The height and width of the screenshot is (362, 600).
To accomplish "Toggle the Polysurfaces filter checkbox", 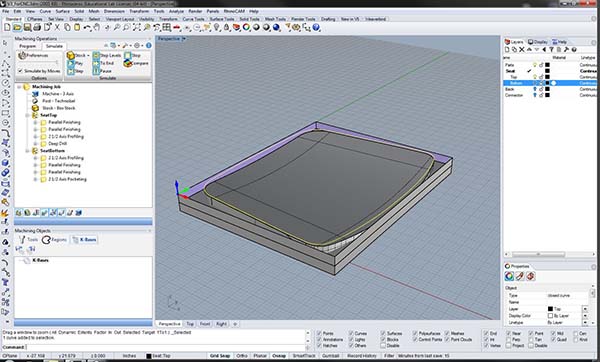I will pyautogui.click(x=415, y=333).
